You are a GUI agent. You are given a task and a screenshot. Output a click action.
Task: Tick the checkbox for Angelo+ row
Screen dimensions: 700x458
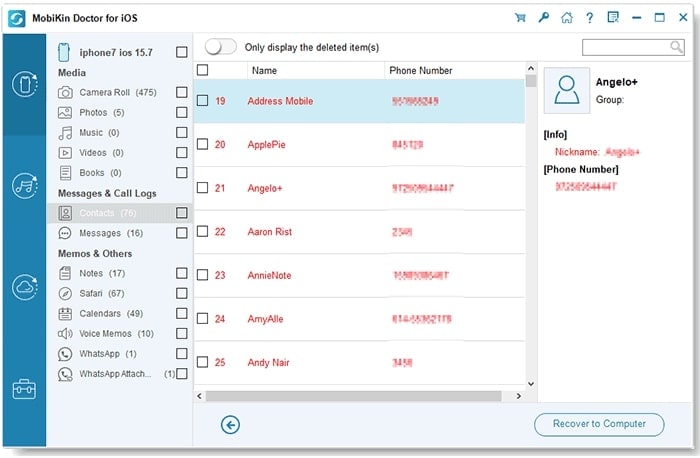(x=203, y=187)
